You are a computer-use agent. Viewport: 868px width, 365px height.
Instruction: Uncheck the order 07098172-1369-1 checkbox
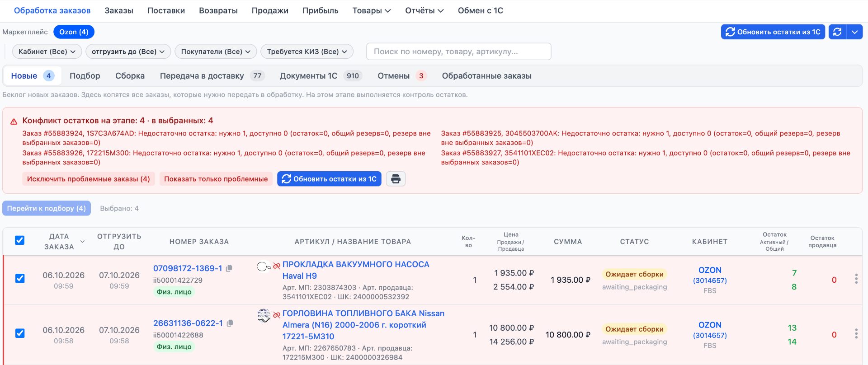pyautogui.click(x=20, y=278)
